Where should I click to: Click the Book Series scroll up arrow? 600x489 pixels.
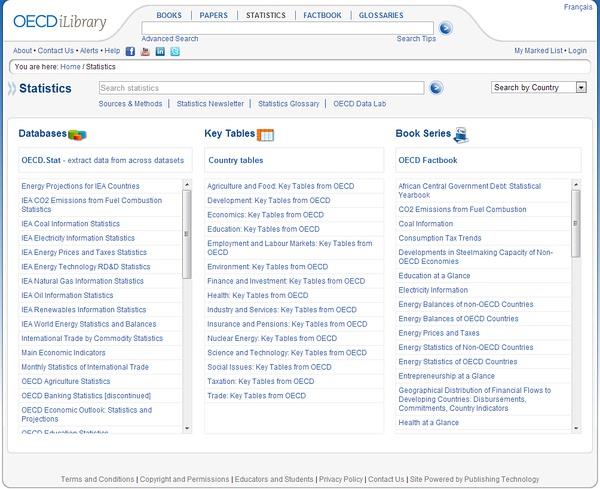click(576, 184)
